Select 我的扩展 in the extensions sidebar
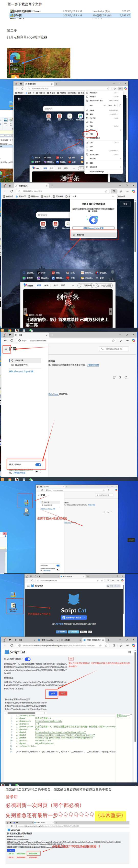The height and width of the screenshot is (868, 138). tap(25, 360)
